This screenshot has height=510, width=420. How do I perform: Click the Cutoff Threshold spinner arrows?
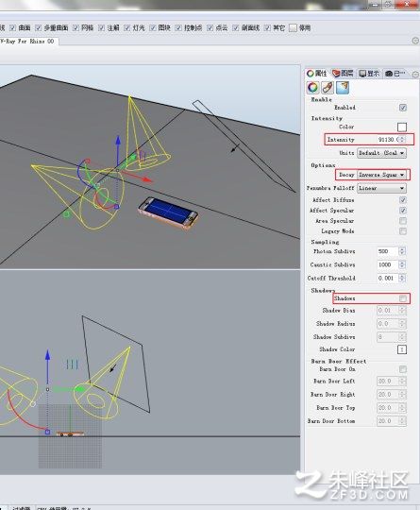[x=402, y=278]
